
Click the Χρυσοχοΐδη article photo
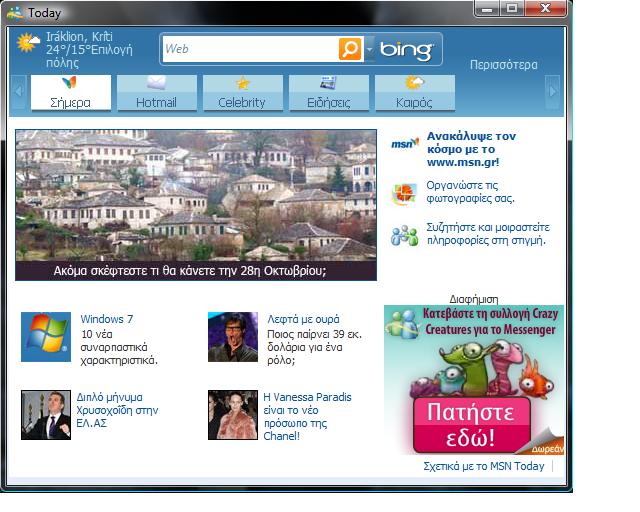point(46,415)
